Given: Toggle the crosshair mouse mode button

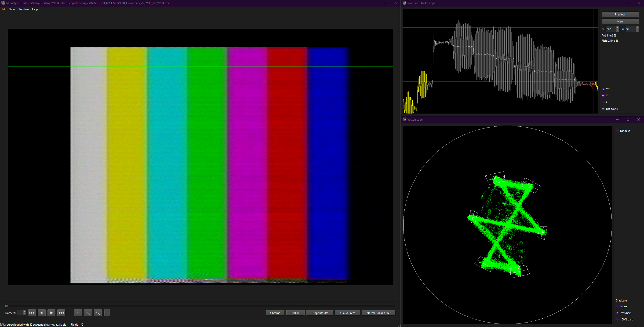Looking at the screenshot, I should pyautogui.click(x=107, y=313).
